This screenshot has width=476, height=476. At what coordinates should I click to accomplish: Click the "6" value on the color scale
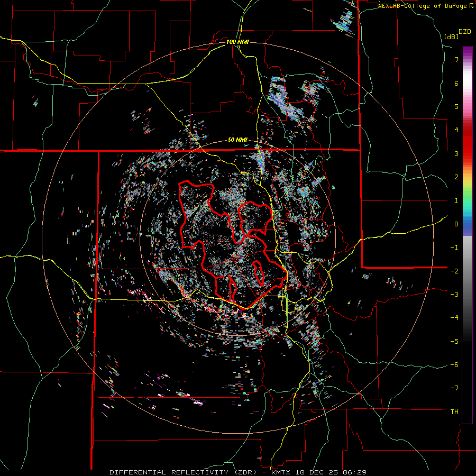[x=456, y=83]
